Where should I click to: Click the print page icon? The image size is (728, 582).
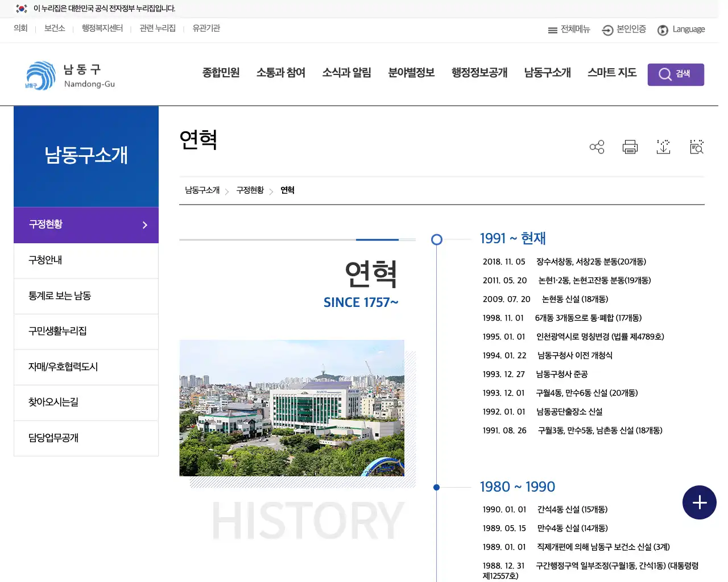(630, 147)
